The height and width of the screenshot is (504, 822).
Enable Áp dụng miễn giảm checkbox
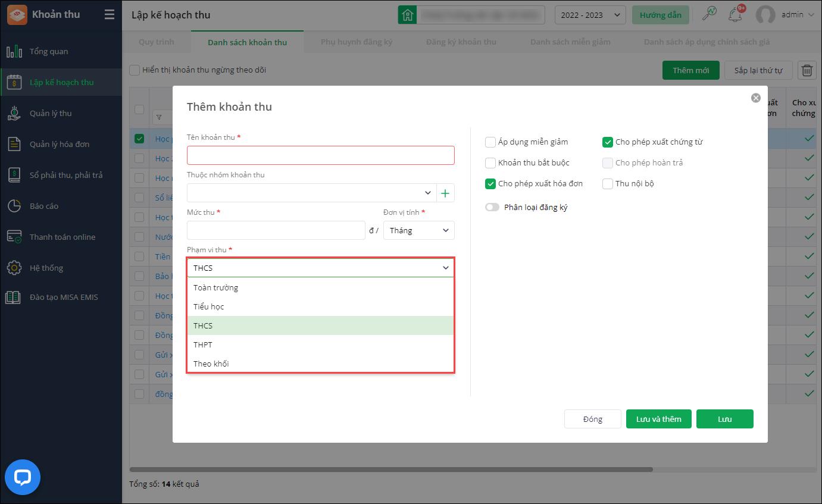(x=490, y=142)
